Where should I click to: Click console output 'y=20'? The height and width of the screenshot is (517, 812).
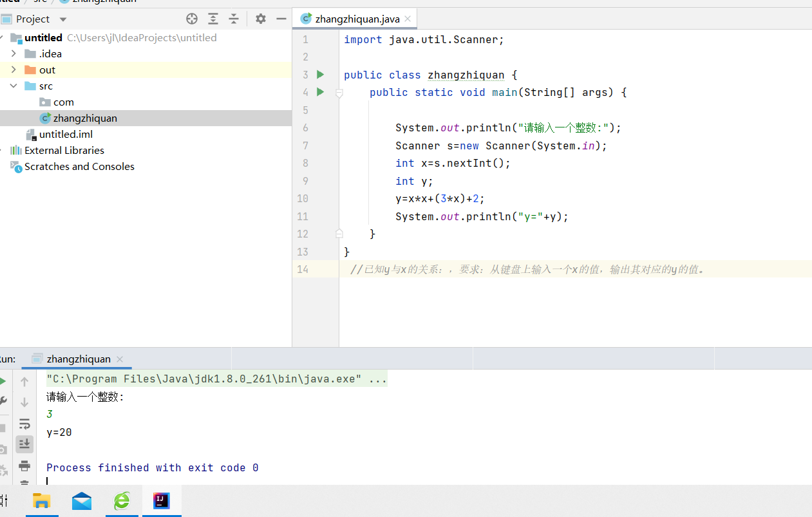pyautogui.click(x=59, y=432)
